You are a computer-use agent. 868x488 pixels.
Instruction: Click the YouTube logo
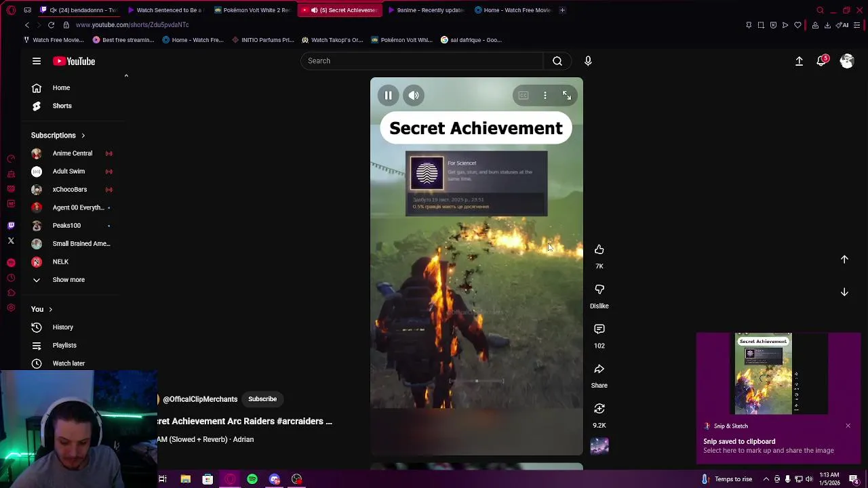(x=74, y=61)
